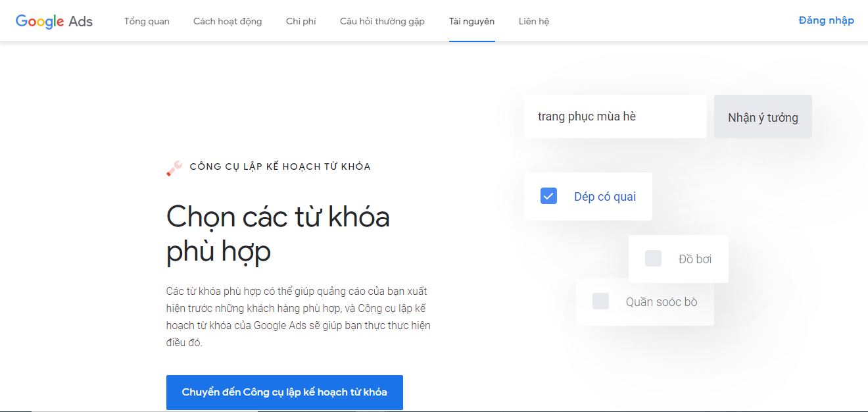The height and width of the screenshot is (412, 868).
Task: Switch to the 'Cách hoạt động' tab
Action: tap(227, 21)
